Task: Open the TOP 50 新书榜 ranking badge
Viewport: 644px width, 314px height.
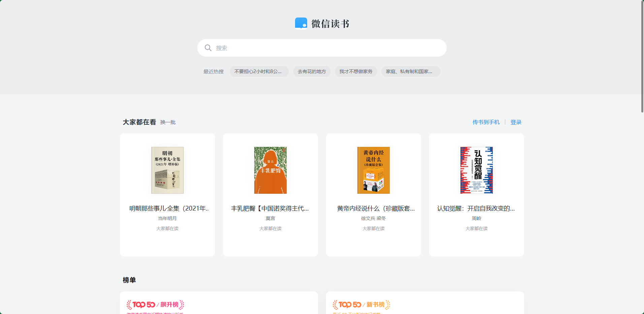Action: pos(361,305)
